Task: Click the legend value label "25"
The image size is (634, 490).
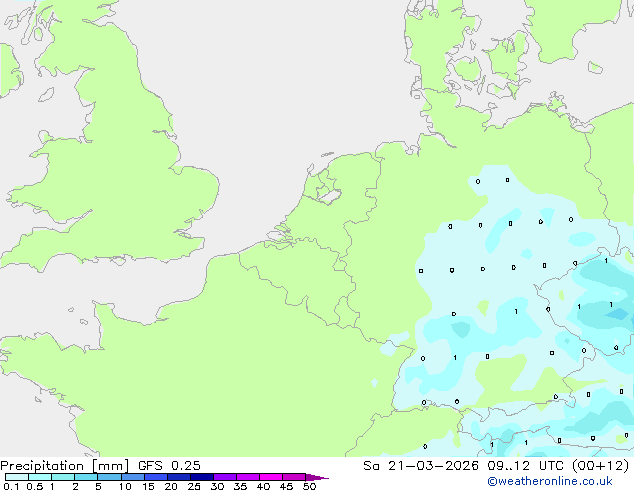Action: coord(194,486)
